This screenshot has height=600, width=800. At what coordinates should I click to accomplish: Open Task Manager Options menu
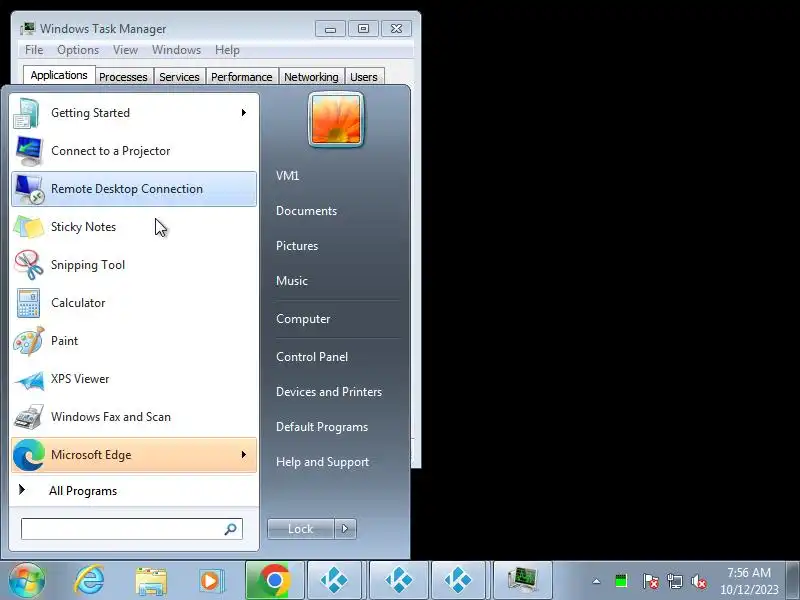coord(78,50)
